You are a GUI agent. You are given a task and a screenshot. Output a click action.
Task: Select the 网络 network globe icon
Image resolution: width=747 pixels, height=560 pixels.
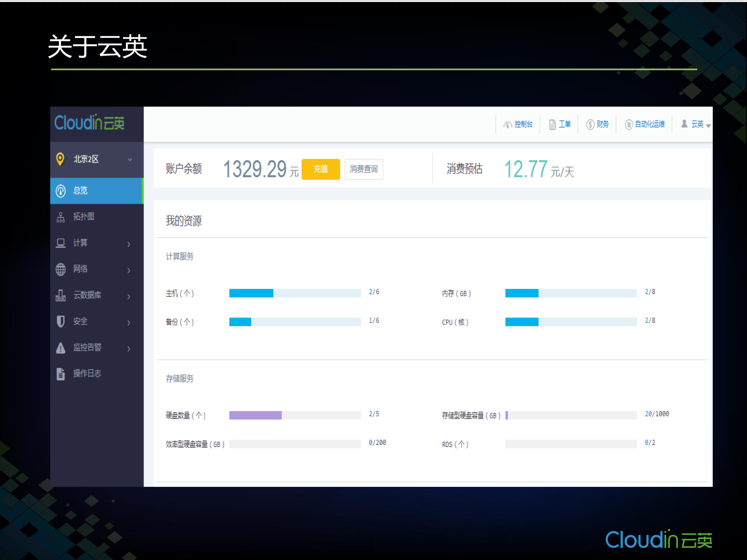point(61,269)
